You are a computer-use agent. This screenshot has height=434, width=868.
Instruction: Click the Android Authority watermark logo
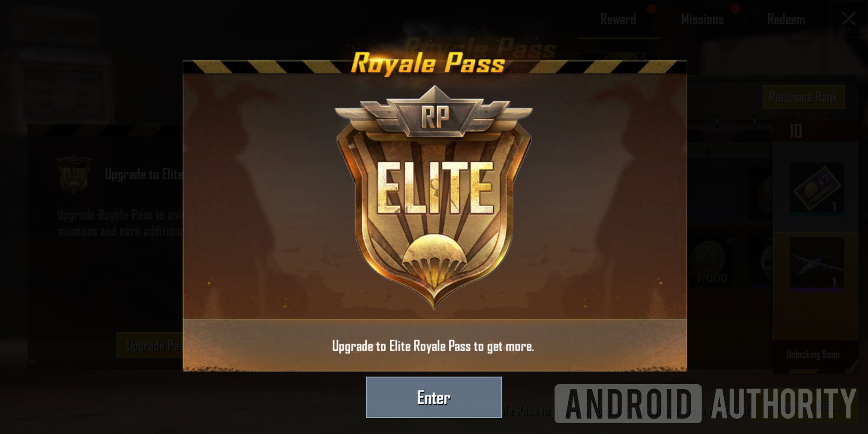click(705, 403)
